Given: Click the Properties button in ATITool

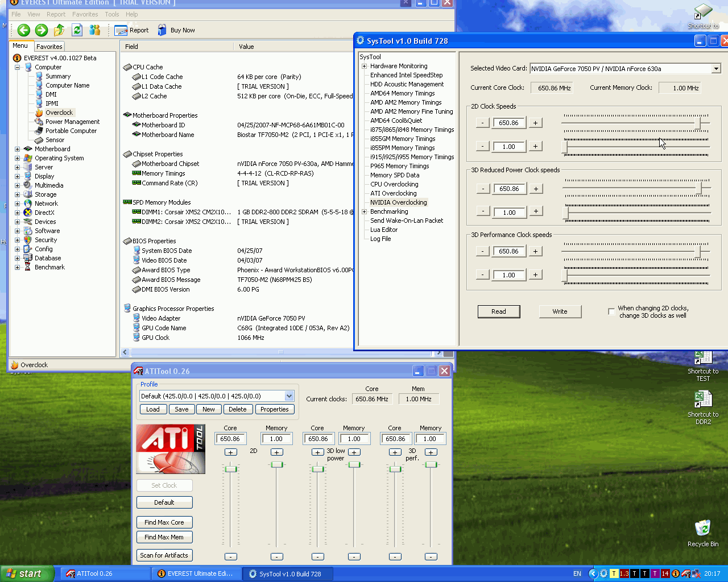Looking at the screenshot, I should point(275,409).
